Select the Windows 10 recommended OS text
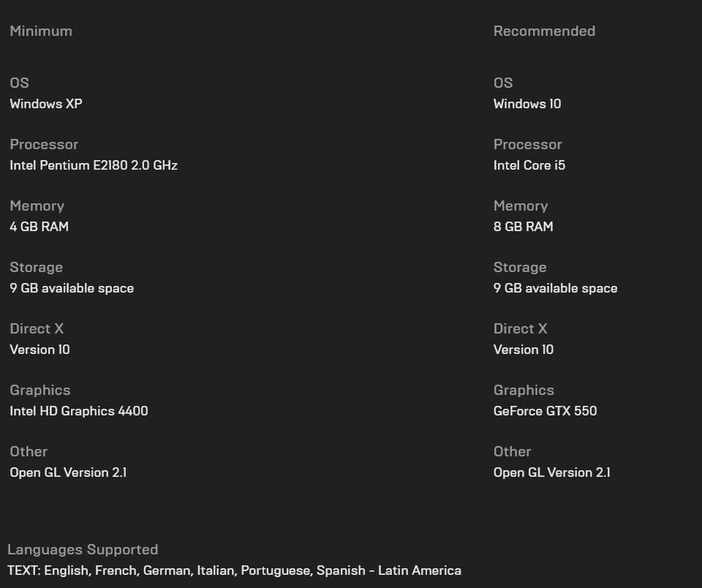This screenshot has height=588, width=702. [x=527, y=104]
